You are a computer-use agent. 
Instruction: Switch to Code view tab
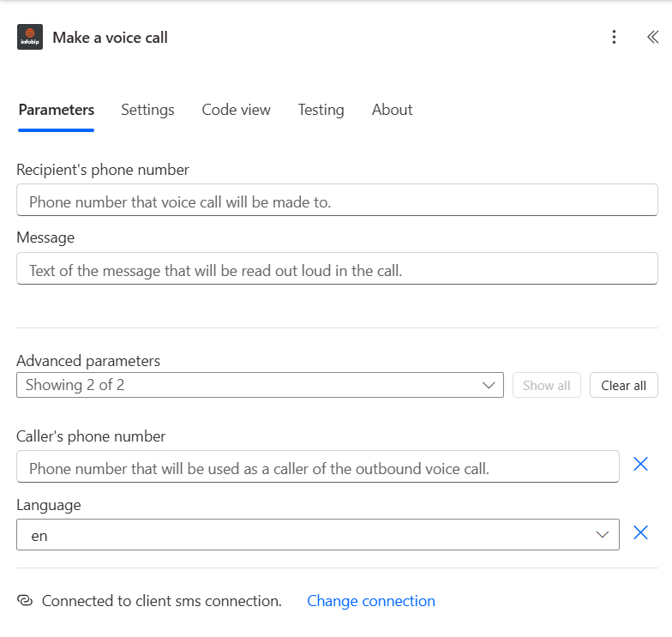pos(237,110)
